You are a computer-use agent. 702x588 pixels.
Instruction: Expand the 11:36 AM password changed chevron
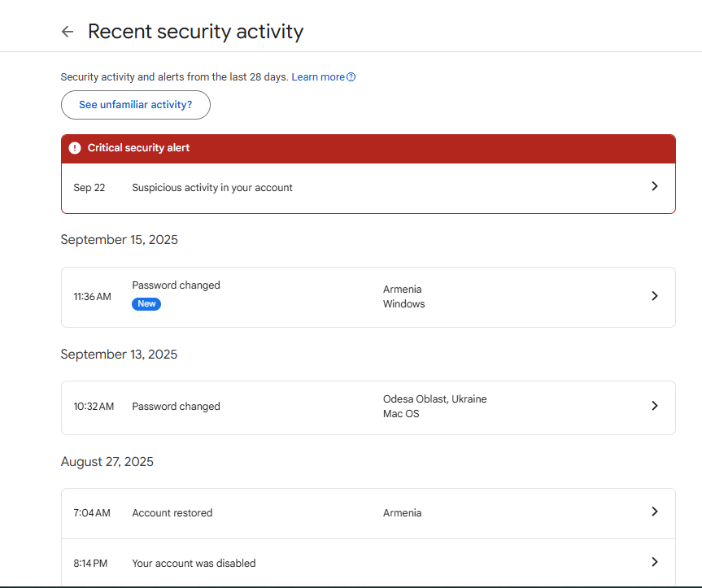pyautogui.click(x=655, y=296)
